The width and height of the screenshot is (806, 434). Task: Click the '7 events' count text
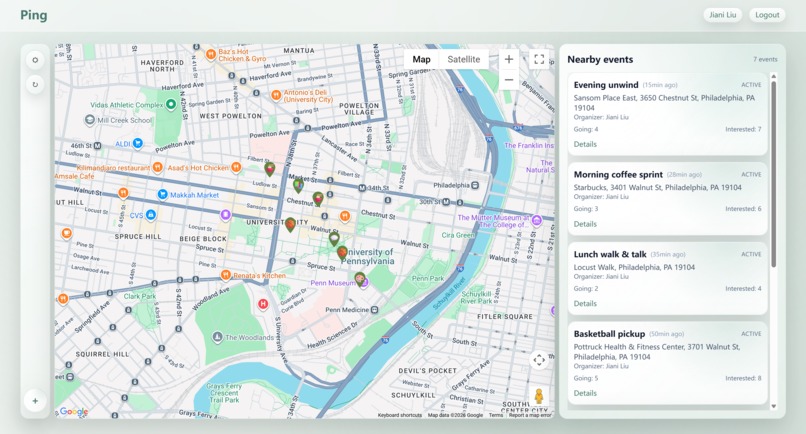point(765,60)
